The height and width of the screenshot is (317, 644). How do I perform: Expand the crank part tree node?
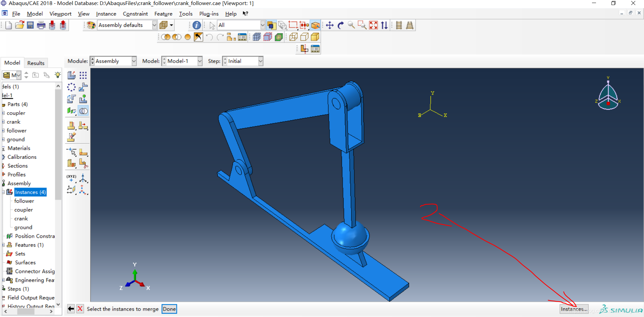click(x=3, y=122)
